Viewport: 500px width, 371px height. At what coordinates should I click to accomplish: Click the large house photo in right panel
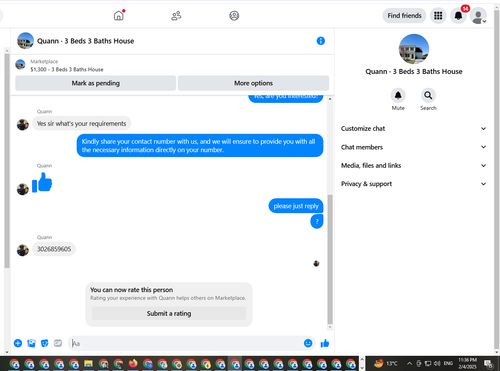click(x=414, y=49)
